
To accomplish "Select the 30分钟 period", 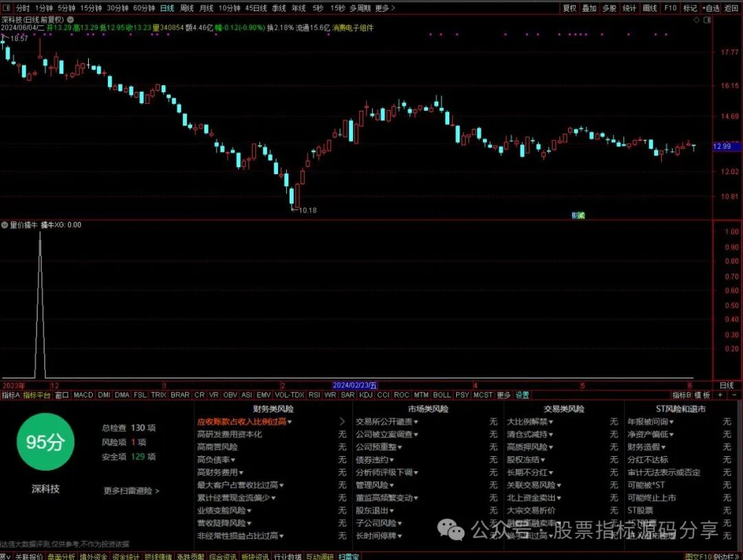I will 118,8.
